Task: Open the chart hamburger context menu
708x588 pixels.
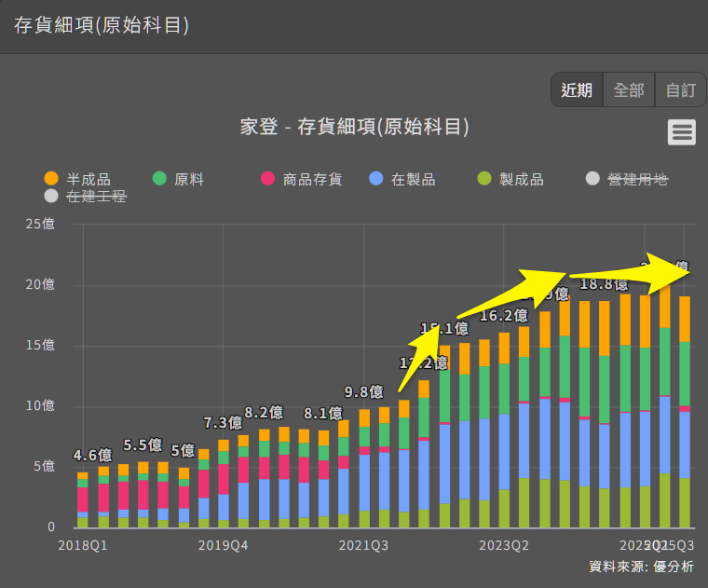Action: coord(682,132)
